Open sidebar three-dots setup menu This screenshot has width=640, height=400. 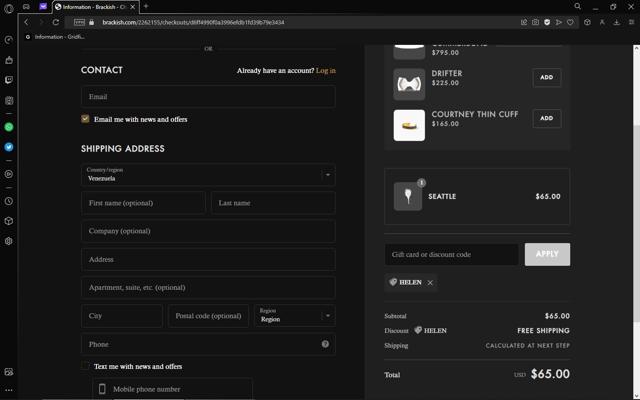coord(9,390)
